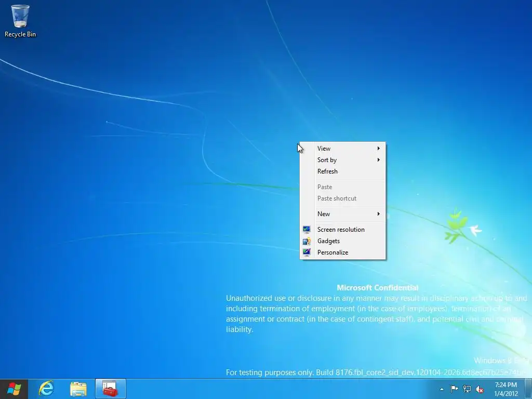Open the clock showing 7:24 PM
This screenshot has width=532, height=399.
tap(506, 389)
